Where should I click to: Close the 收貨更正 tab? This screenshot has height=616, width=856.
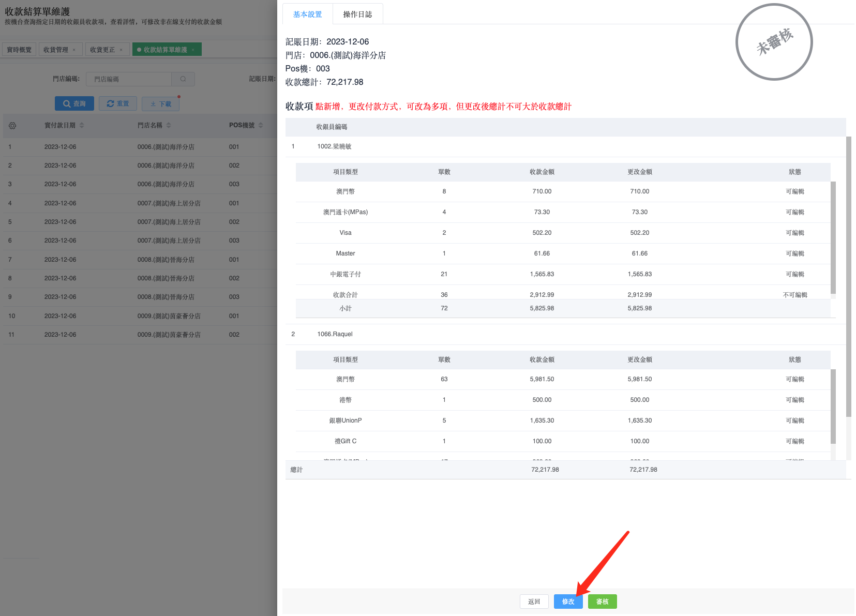[x=121, y=50]
